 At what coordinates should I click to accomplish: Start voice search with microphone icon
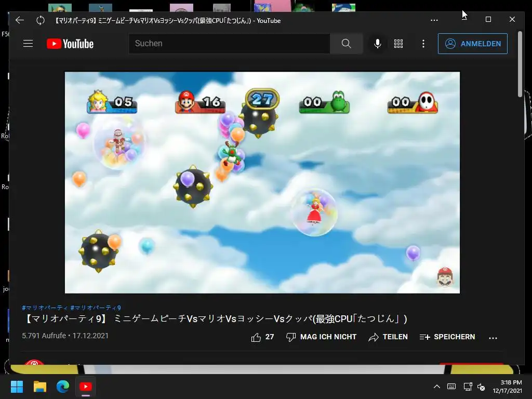coord(377,44)
